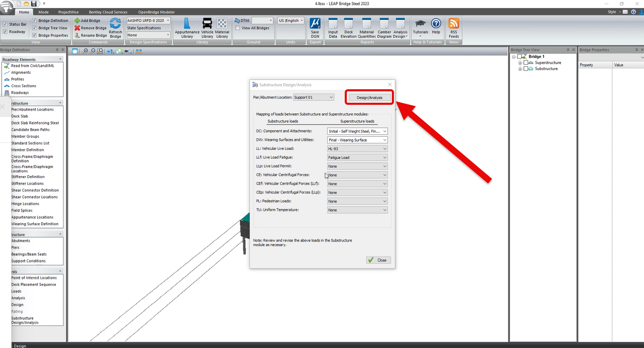Open the Material Library
This screenshot has height=348, width=644.
click(222, 28)
